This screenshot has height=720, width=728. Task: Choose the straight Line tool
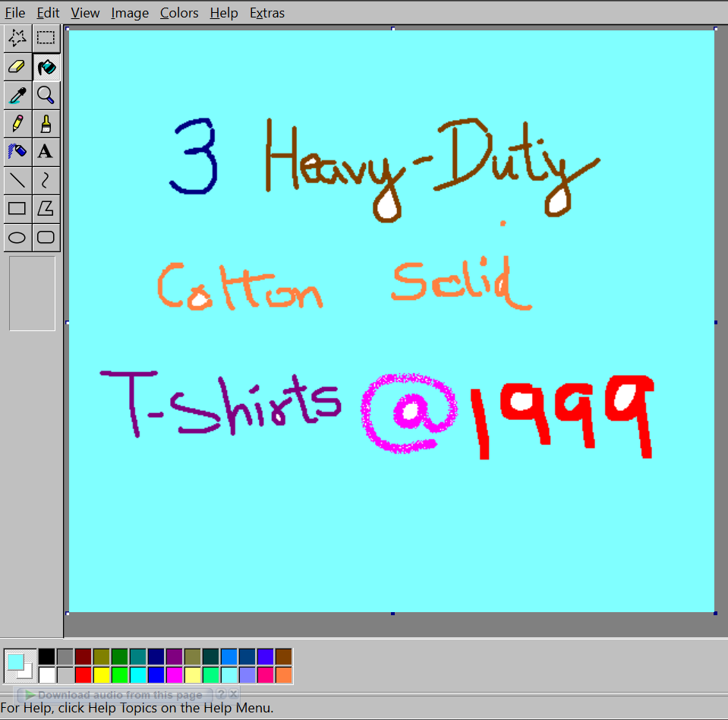tap(17, 180)
